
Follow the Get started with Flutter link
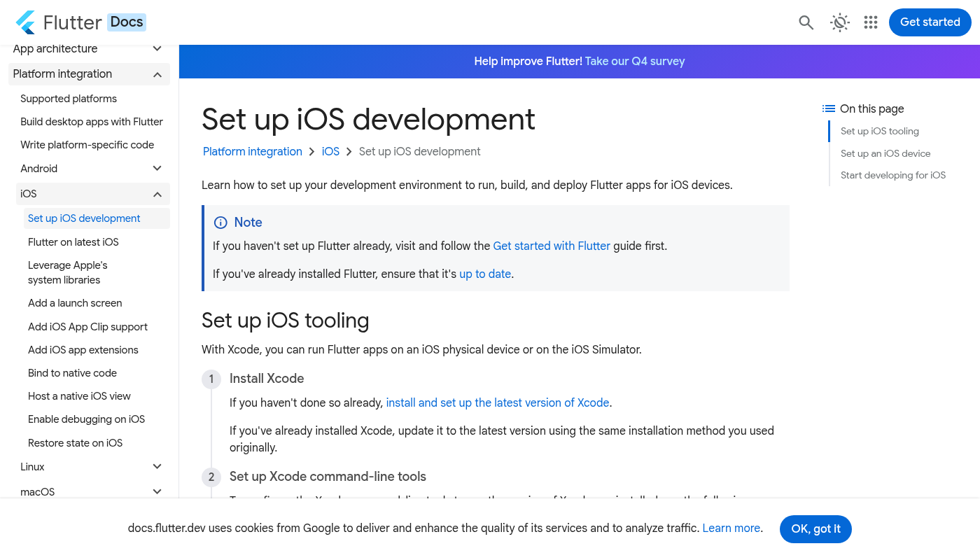552,246
